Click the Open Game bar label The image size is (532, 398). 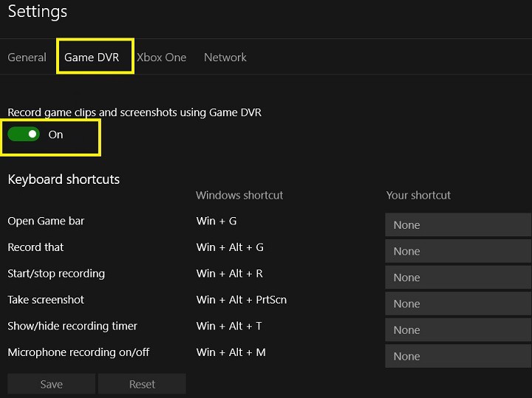click(46, 221)
